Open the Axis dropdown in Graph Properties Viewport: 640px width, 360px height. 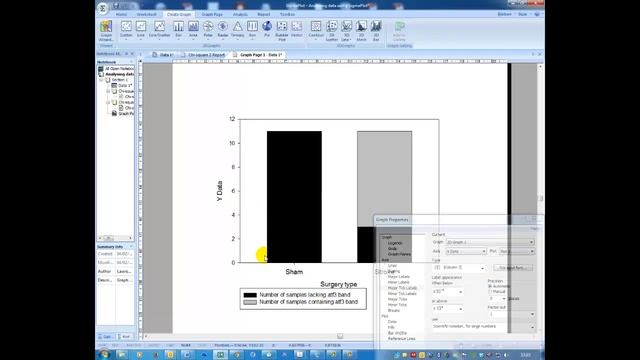click(x=466, y=251)
